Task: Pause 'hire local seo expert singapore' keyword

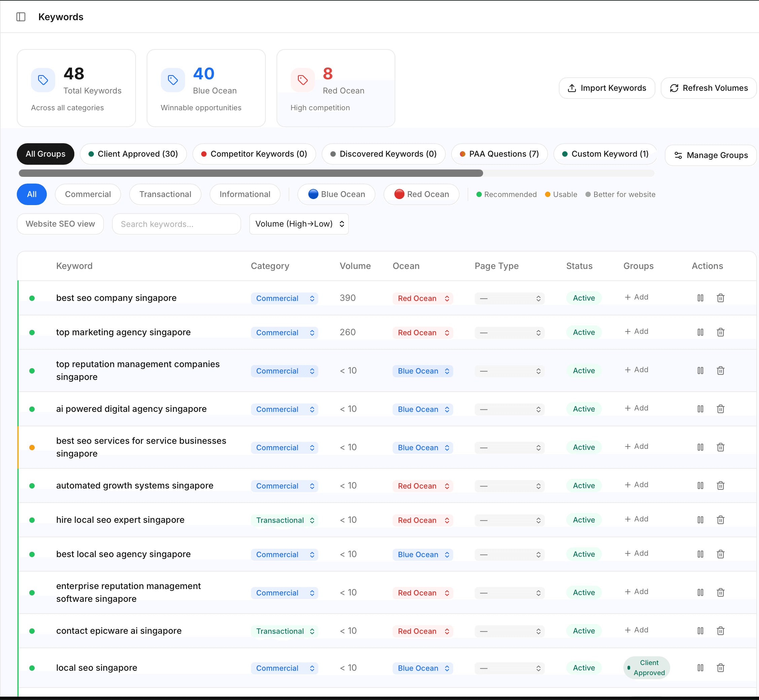Action: click(700, 520)
